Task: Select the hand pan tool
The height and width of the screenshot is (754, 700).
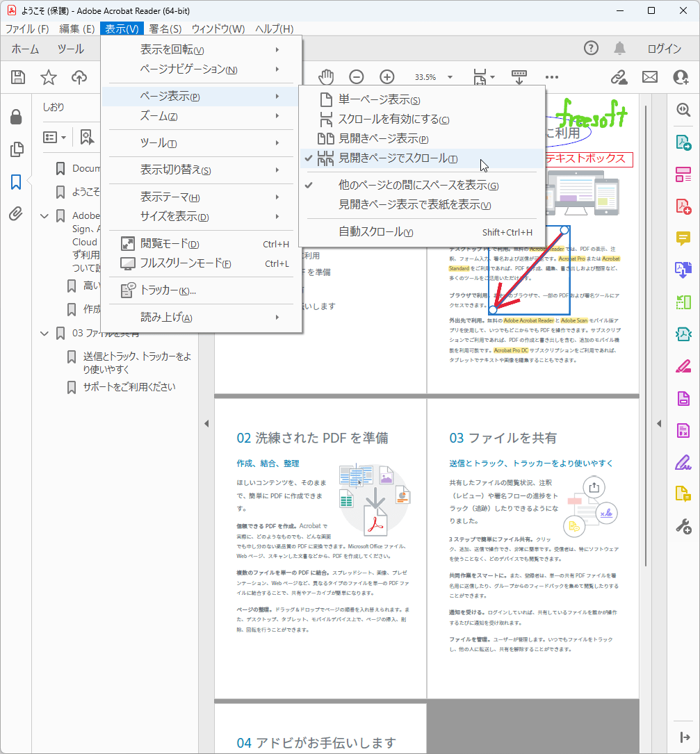Action: [x=326, y=77]
